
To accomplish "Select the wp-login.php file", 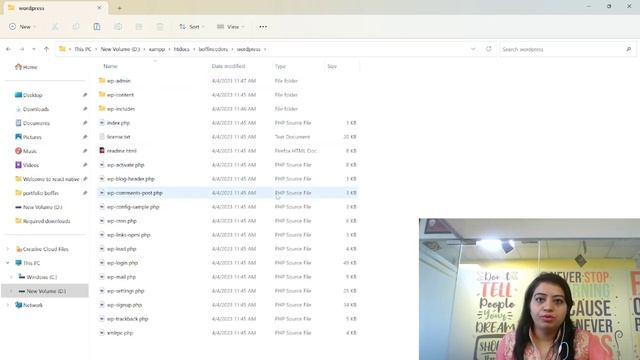I will (122, 263).
